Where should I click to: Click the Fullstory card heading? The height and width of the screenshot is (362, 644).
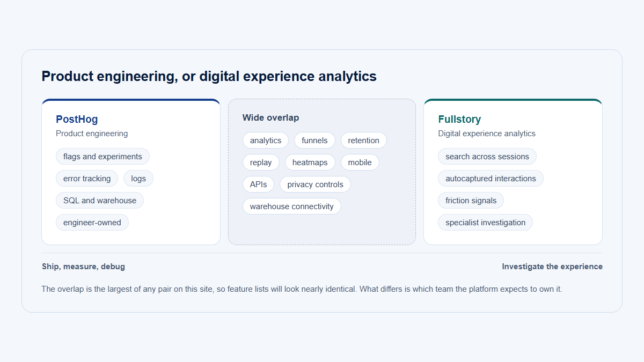coord(459,120)
